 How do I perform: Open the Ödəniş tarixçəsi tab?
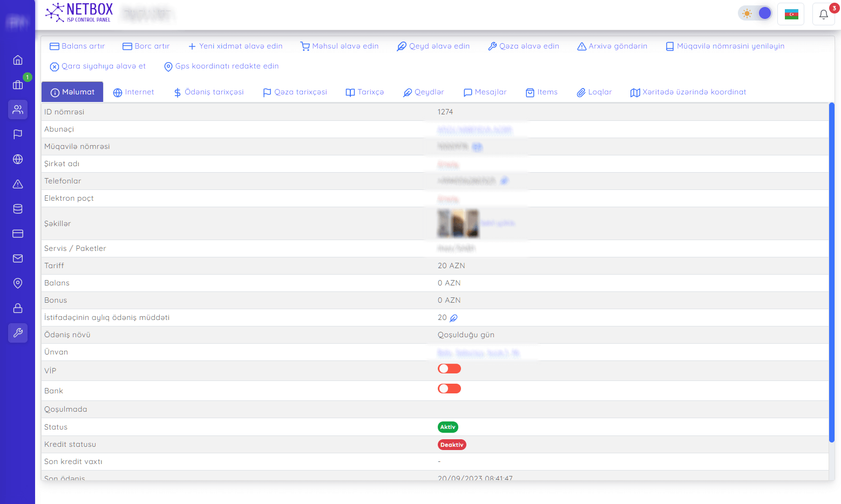click(x=208, y=92)
